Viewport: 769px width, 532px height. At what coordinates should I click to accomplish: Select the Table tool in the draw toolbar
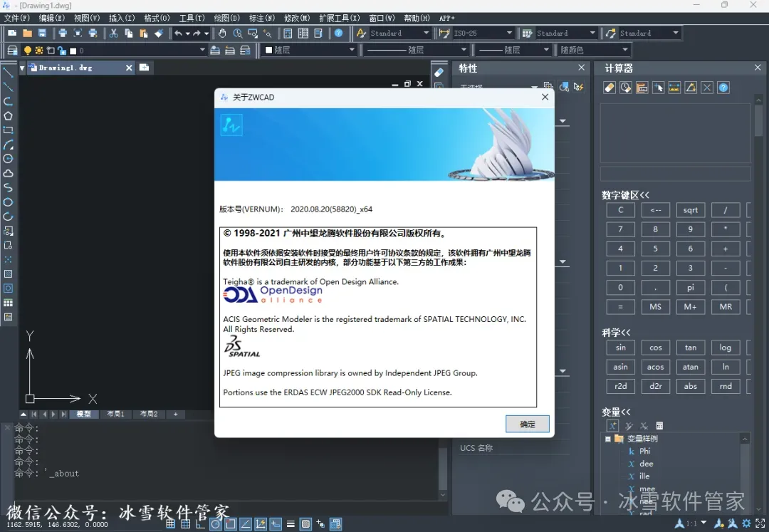[x=8, y=303]
